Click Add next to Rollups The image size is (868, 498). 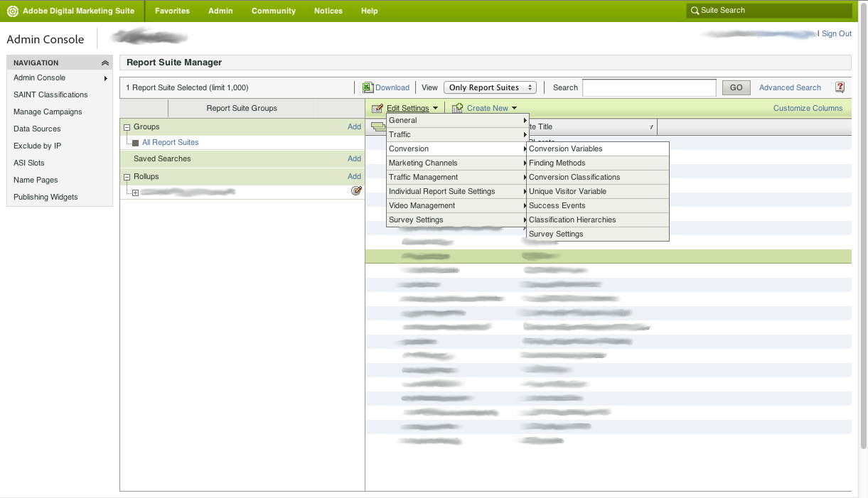tap(354, 176)
